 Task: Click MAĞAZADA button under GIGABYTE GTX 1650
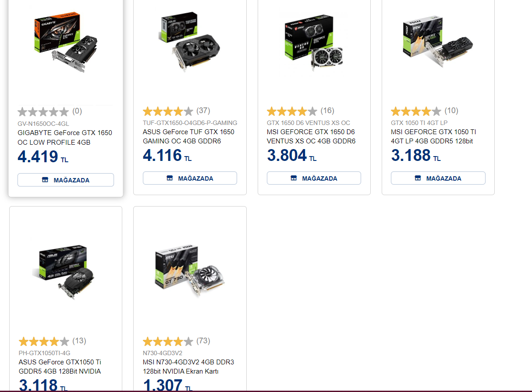pyautogui.click(x=66, y=180)
